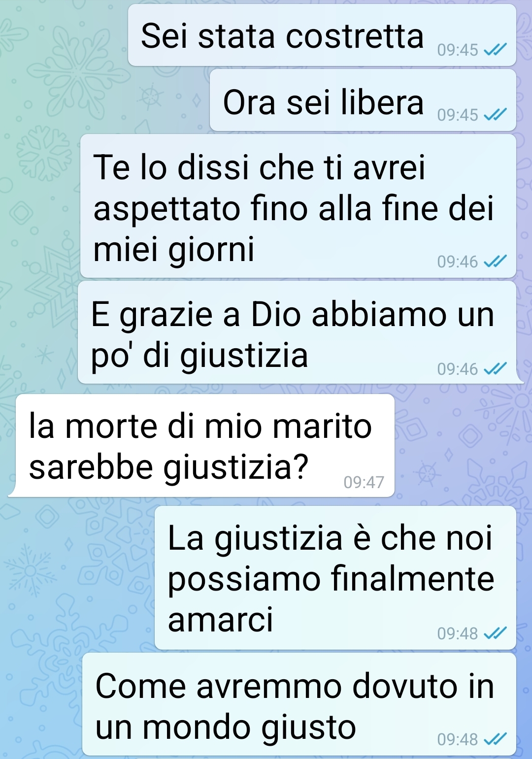This screenshot has height=759, width=532.
Task: Tap the "Sei stata costretta" message bubble
Action: pos(322,35)
